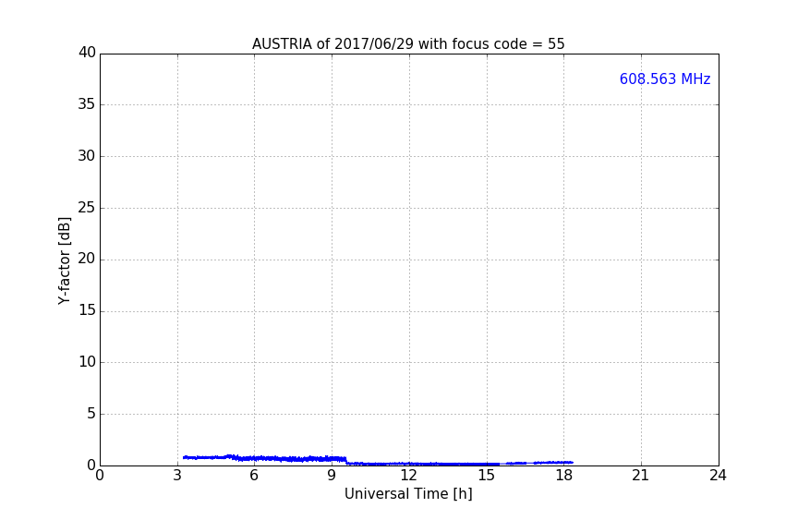Click the y-axis tick label '5'
This screenshot has height=532, width=798.
click(x=91, y=414)
